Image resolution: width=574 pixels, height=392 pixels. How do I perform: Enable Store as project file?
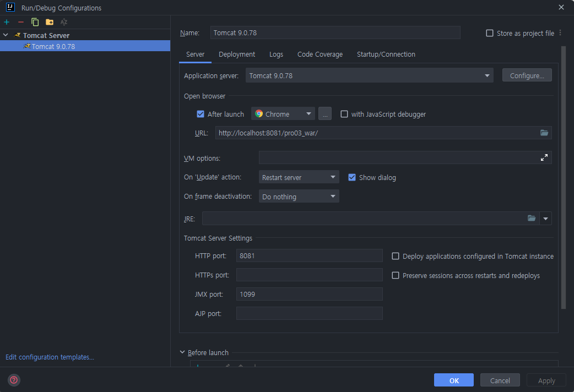[x=489, y=33]
